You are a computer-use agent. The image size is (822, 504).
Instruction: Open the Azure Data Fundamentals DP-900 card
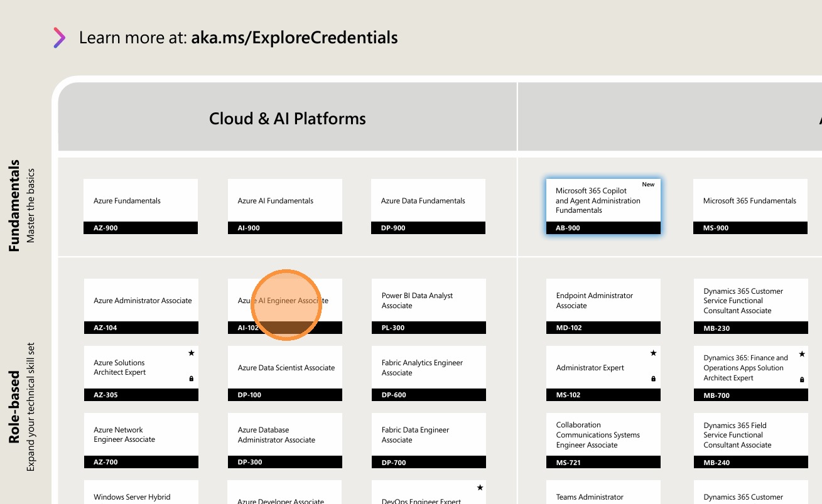428,206
